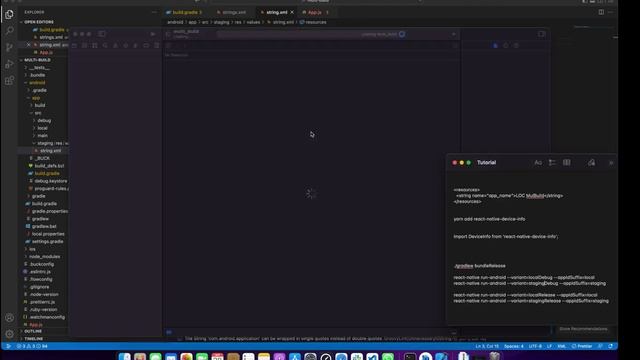Click the table icon in Tutorial note
Screen dimensions: 640x360
click(567, 162)
